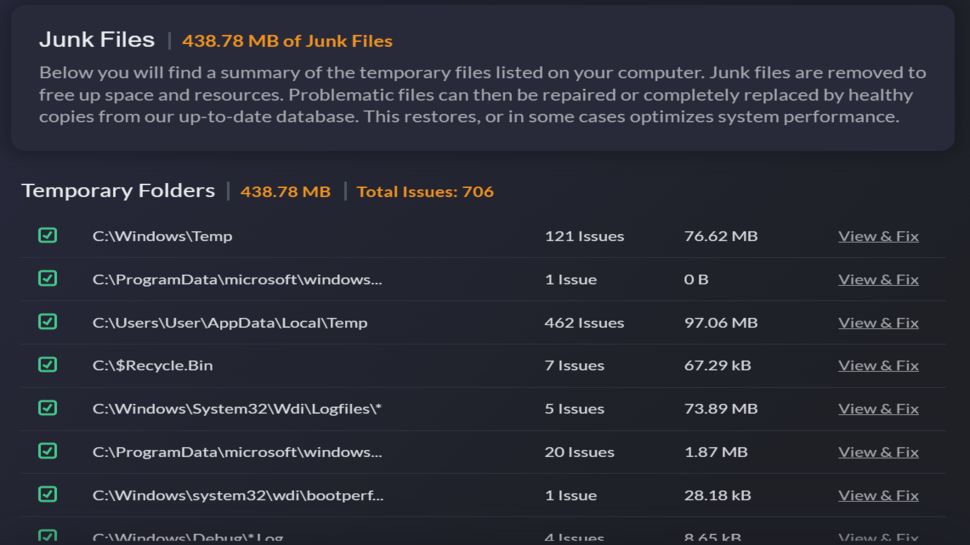Uncheck the ProgramData row with 20 Issues
970x545 pixels.
[47, 451]
